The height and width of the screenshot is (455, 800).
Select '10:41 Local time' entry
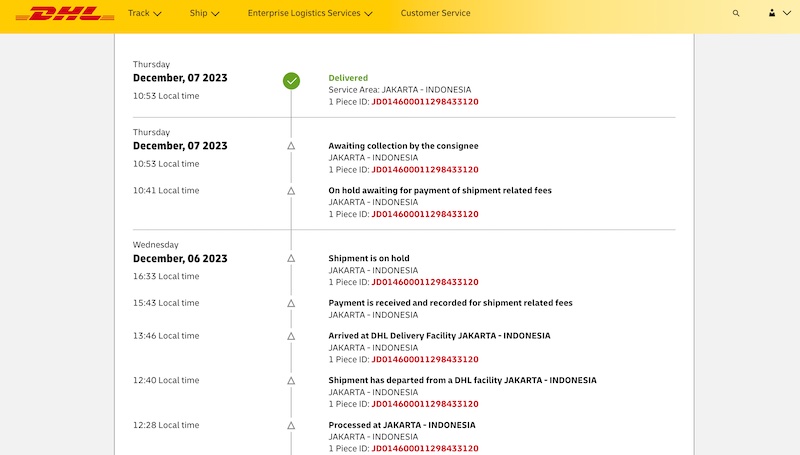(166, 190)
